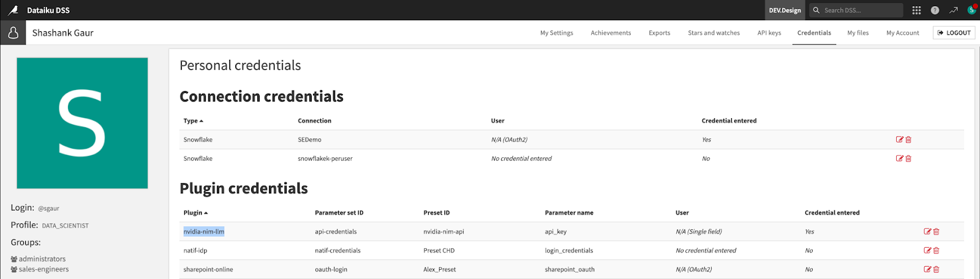Click the sales-engineers group entry
This screenshot has width=980, height=279.
40,269
